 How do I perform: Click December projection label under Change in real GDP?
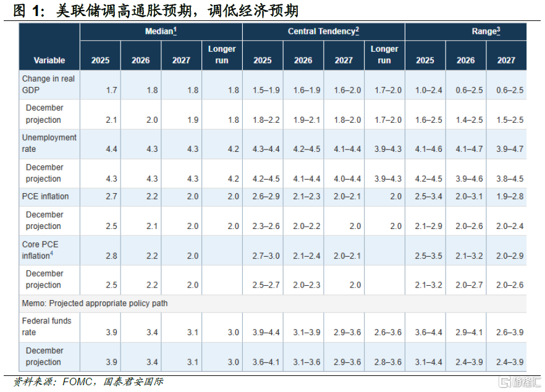click(x=44, y=114)
